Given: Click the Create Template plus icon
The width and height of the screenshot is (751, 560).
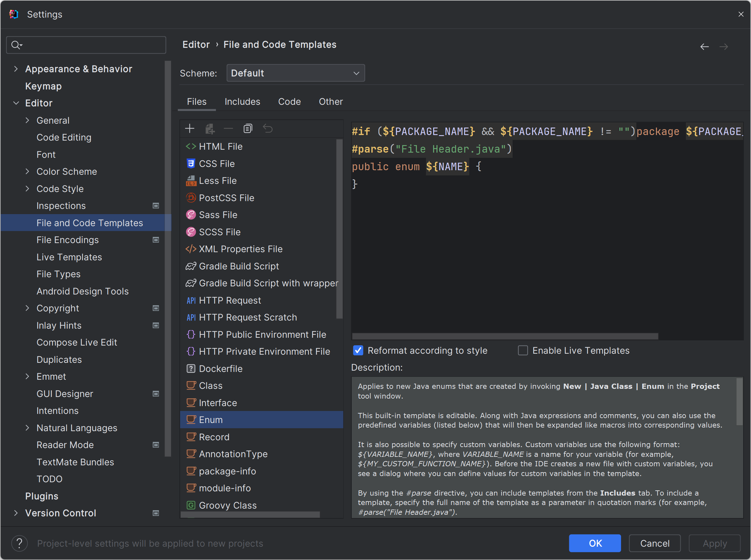Looking at the screenshot, I should click(190, 129).
